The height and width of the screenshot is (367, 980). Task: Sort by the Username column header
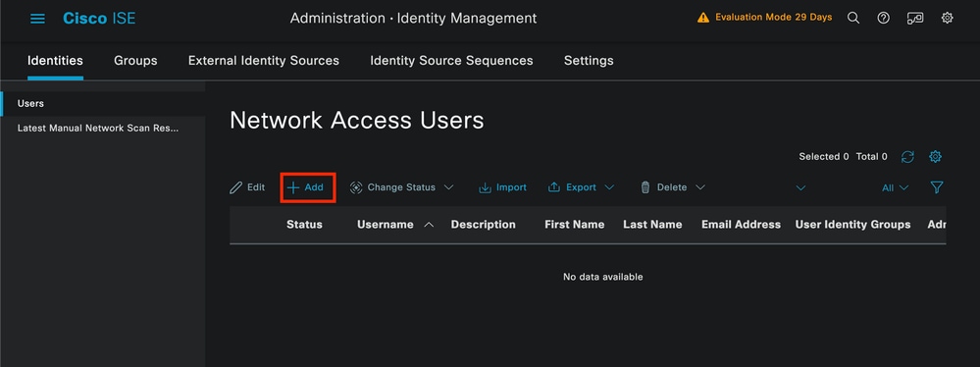[385, 225]
